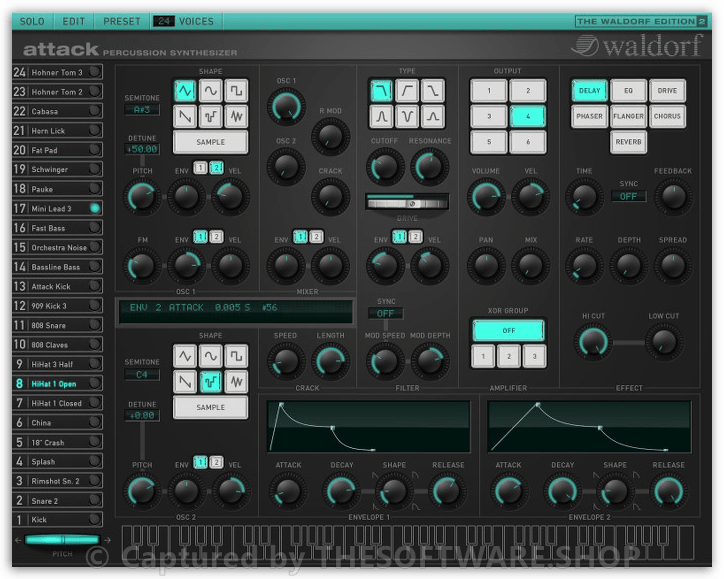724x579 pixels.
Task: Turn off the XOR Group button
Action: (x=508, y=330)
